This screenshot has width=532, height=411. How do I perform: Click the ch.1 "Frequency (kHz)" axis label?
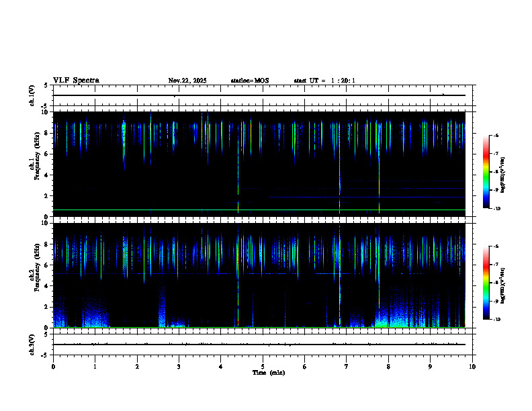tap(37, 156)
